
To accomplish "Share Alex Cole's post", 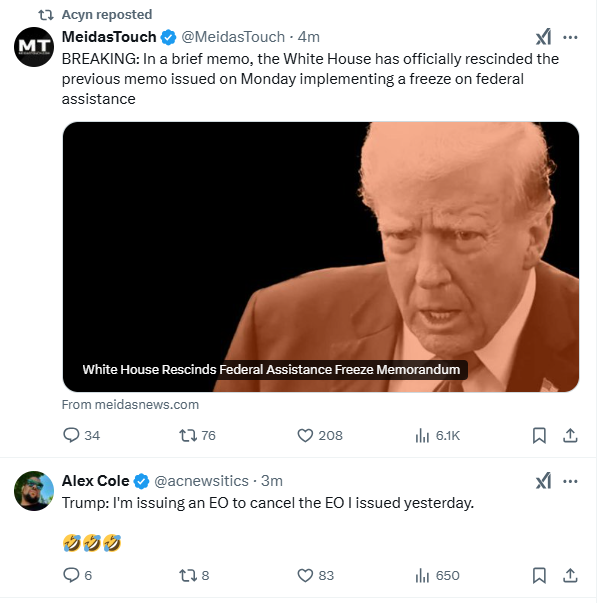I will [x=570, y=575].
